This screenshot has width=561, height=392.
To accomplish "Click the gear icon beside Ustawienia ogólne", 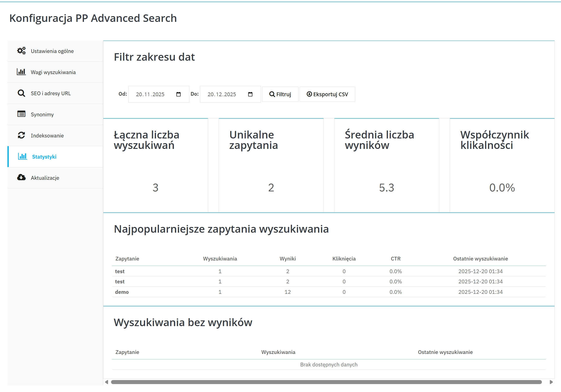I will coord(21,51).
